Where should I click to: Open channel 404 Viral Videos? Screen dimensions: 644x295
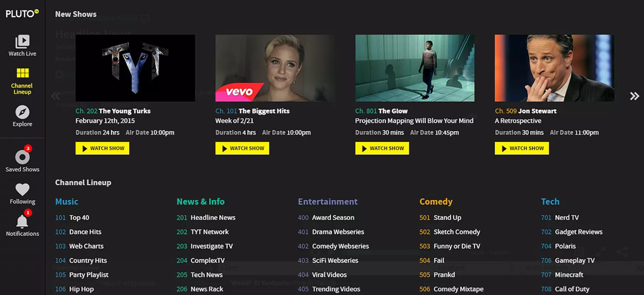[323, 275]
